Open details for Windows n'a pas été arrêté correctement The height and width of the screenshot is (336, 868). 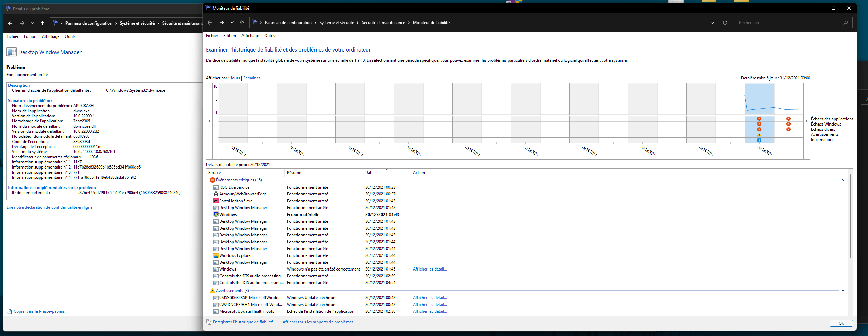click(430, 269)
